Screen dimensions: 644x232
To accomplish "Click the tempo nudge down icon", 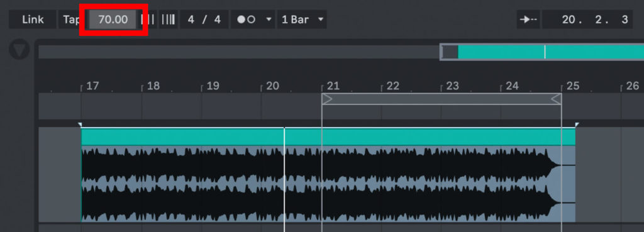I will 148,19.
